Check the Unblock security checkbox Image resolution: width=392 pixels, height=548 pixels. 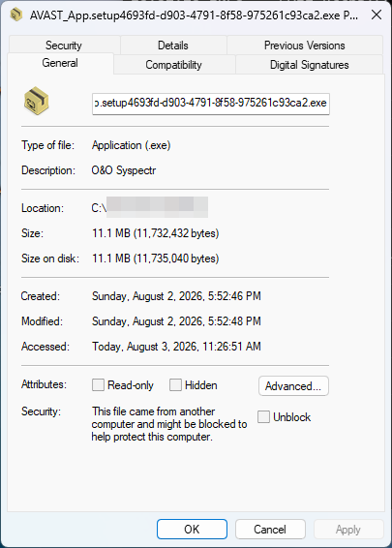pos(263,417)
